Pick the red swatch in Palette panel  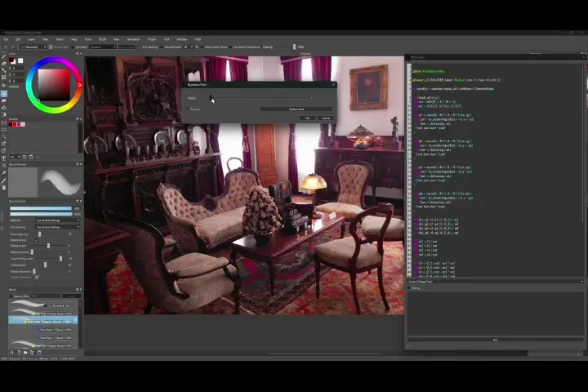coord(13,124)
